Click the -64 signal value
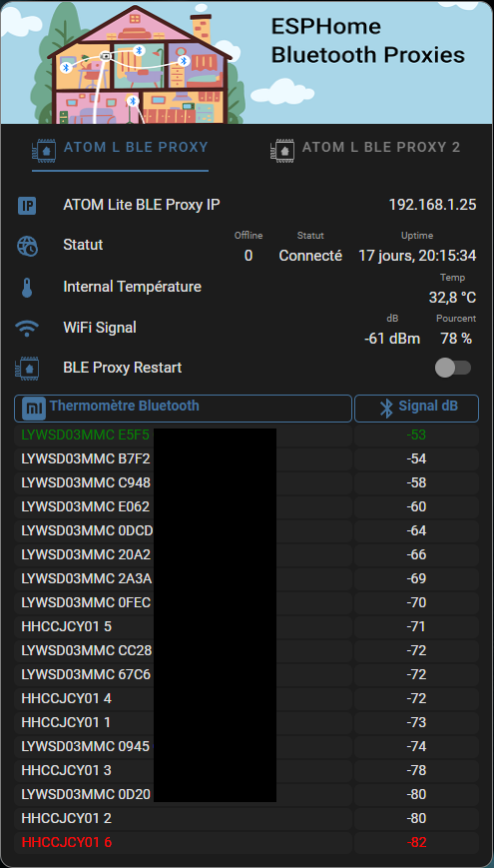Viewport: 494px width, 868px height. coord(416,530)
